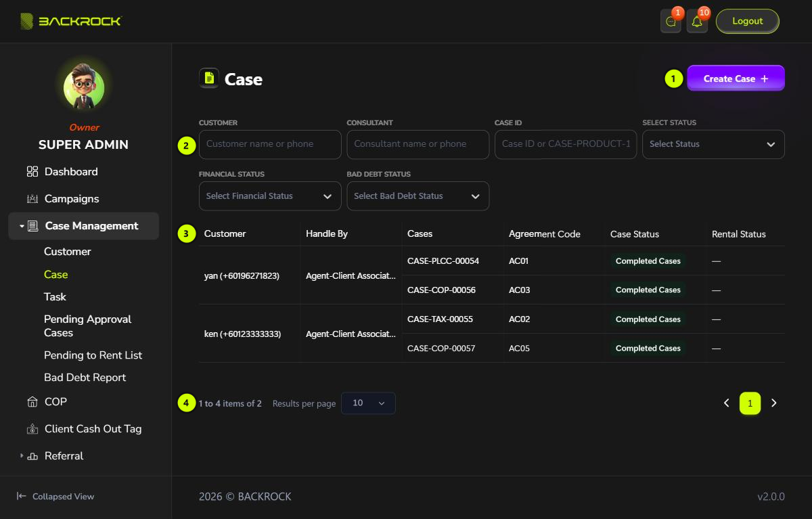Go to the next results page arrow
Image resolution: width=812 pixels, height=519 pixels.
(x=774, y=403)
